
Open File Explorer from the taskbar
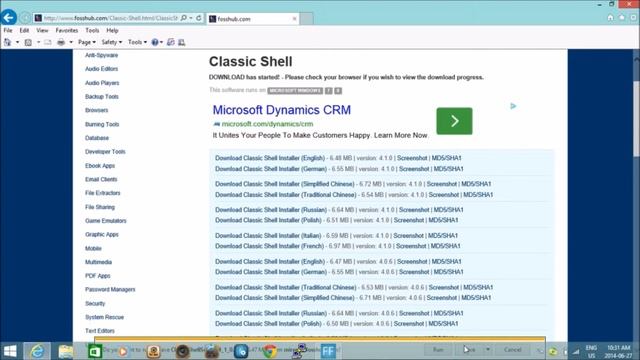[65, 351]
